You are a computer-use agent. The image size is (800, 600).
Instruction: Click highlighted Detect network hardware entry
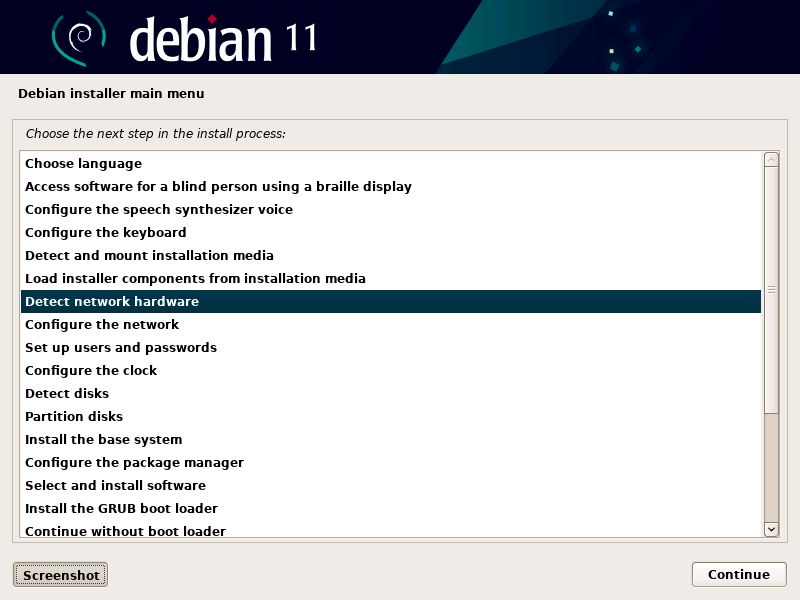click(x=391, y=301)
